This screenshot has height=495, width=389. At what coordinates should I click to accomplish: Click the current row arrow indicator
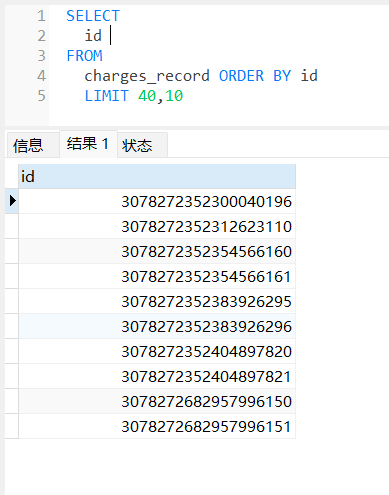pos(13,201)
